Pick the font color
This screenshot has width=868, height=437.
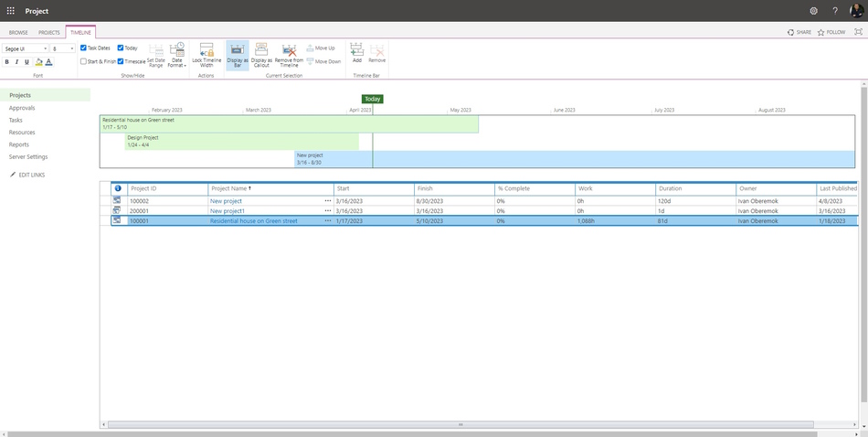[48, 62]
